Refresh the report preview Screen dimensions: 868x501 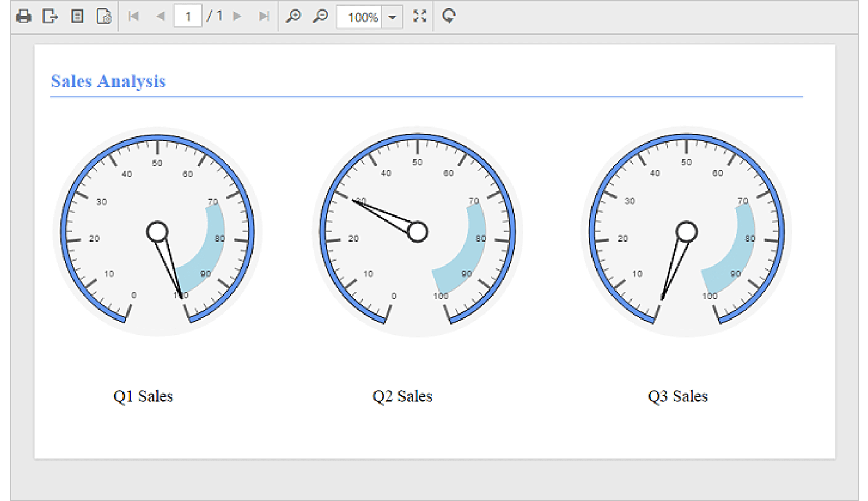pos(448,16)
